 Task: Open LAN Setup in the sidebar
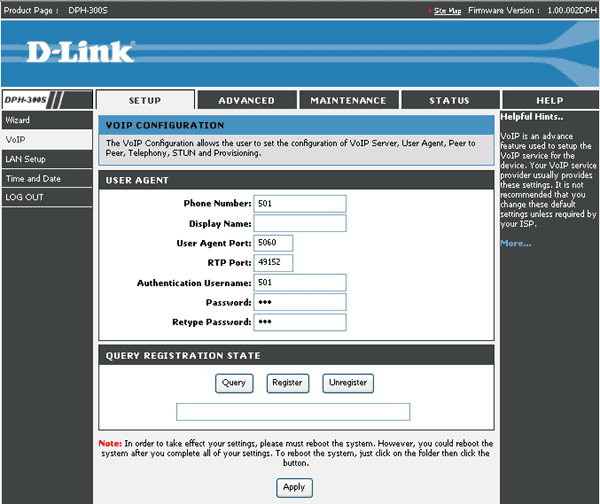click(x=47, y=159)
